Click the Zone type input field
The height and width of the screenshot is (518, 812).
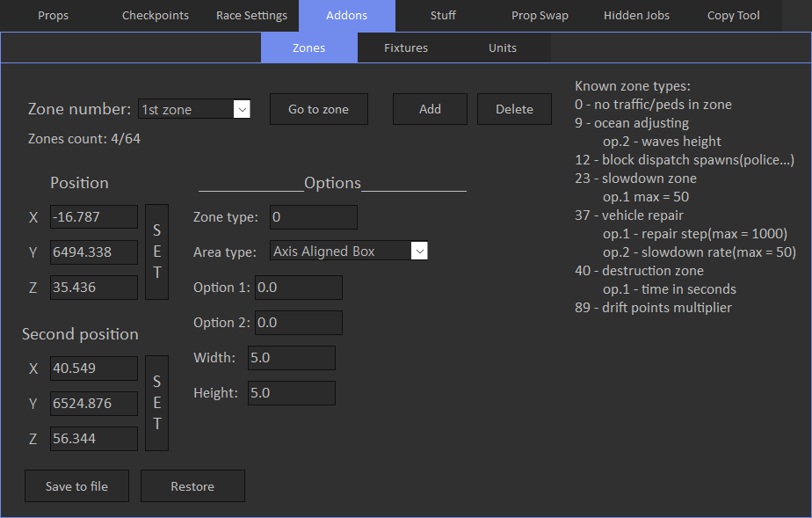tap(314, 217)
